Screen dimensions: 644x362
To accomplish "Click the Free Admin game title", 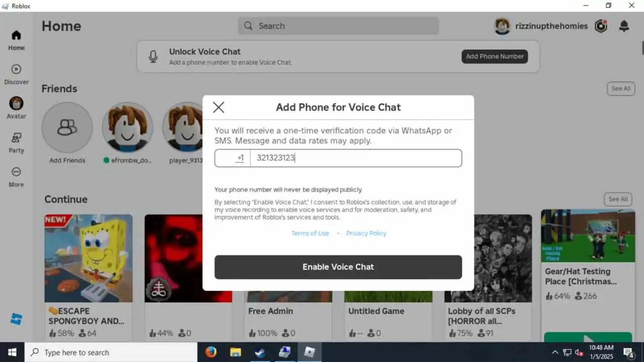I will pos(270,311).
